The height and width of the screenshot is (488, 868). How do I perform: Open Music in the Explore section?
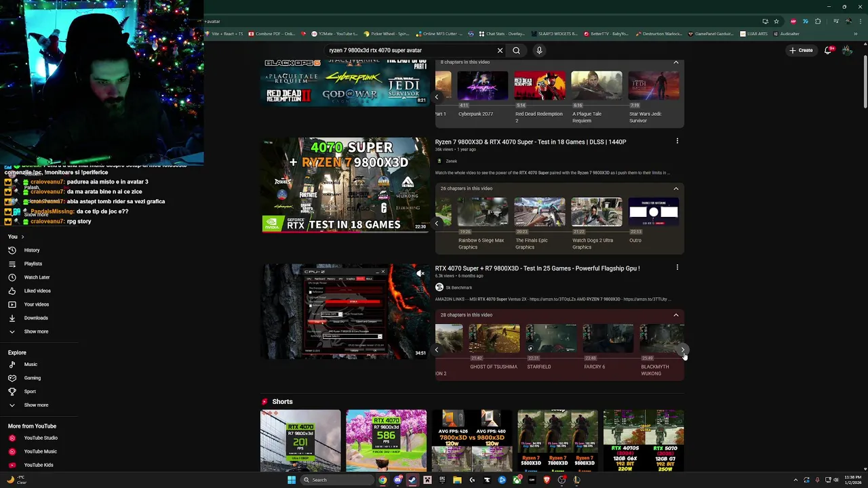coord(31,364)
